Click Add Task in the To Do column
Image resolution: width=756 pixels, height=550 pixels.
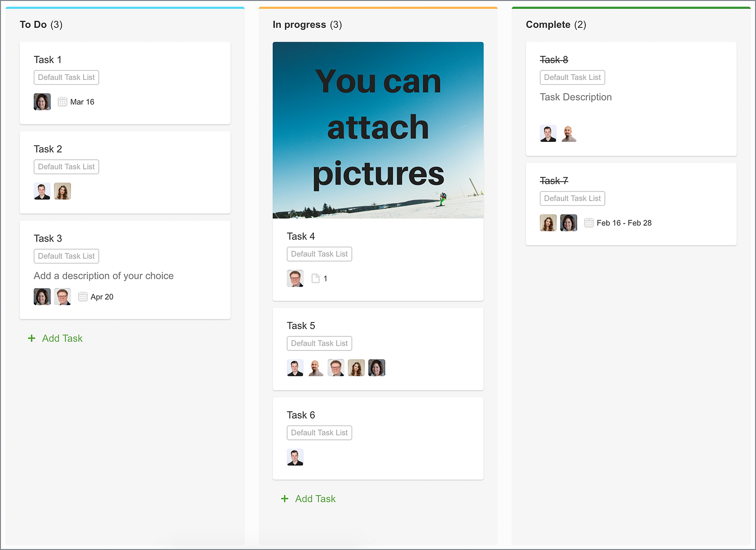[x=62, y=338]
